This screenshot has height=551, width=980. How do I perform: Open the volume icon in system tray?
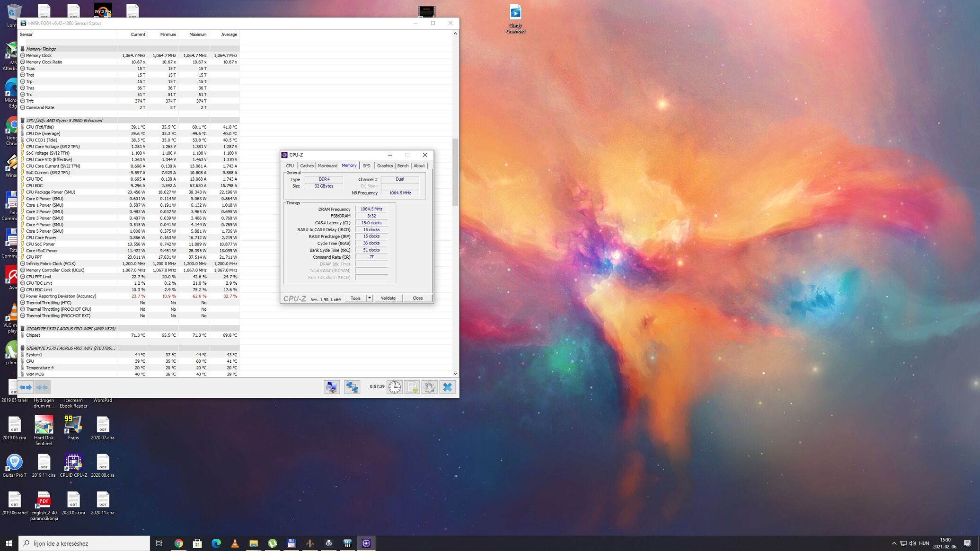click(912, 543)
